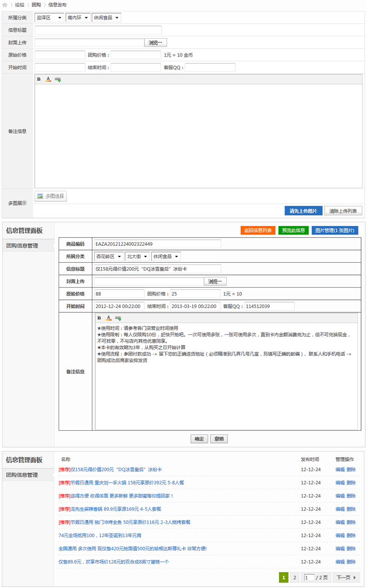Open 图片管理 to view uploaded images
This screenshot has width=367, height=588.
coord(336,230)
